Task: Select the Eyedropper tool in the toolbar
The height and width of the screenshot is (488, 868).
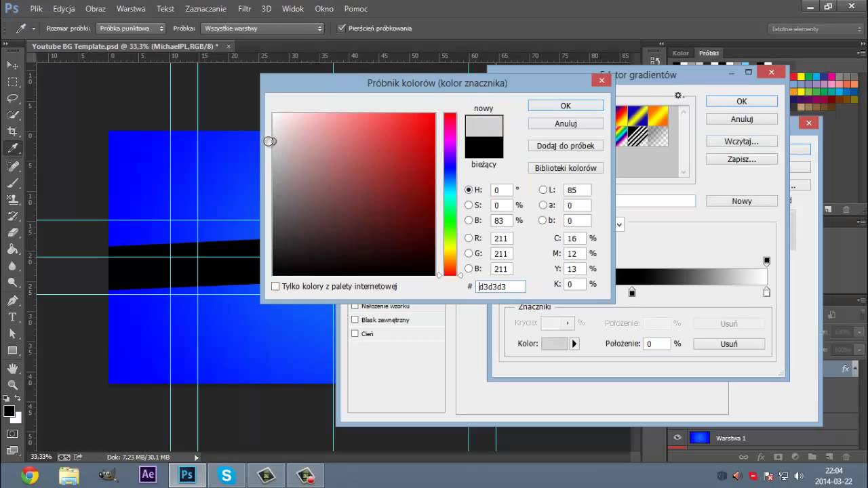Action: [x=12, y=148]
